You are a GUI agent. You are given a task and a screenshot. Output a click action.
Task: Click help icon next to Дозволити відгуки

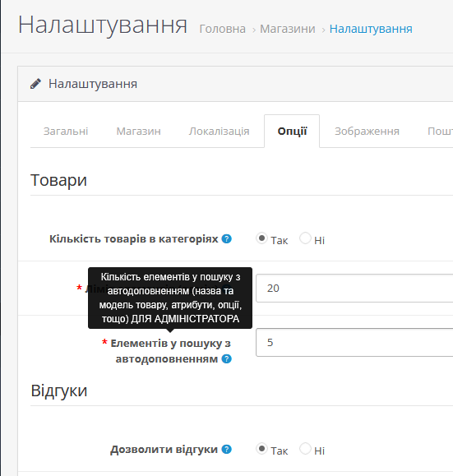pyautogui.click(x=227, y=450)
